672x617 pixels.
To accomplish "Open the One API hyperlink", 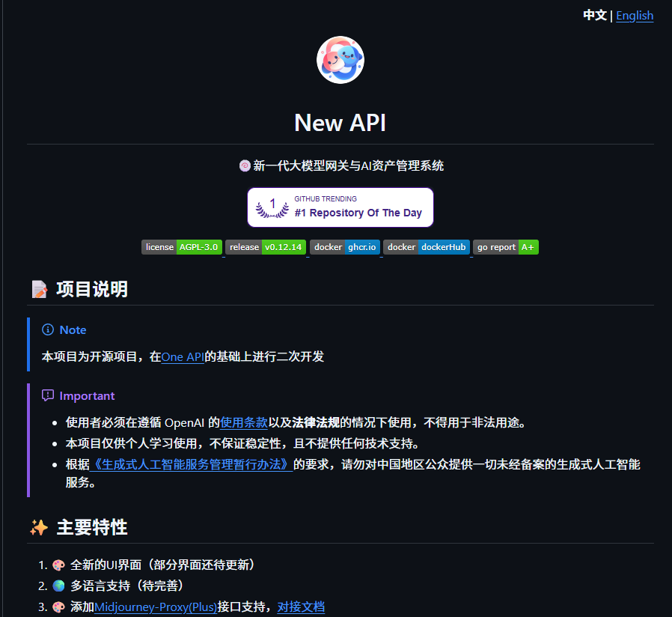I will click(183, 356).
